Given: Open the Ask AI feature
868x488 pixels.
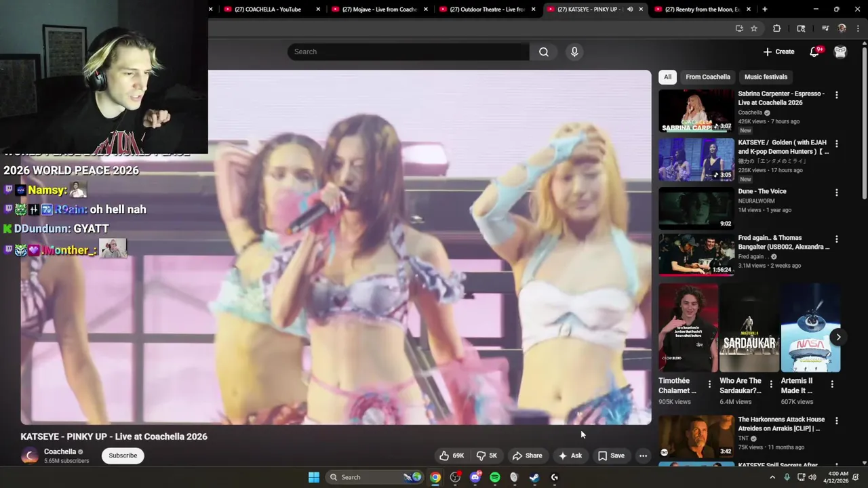Looking at the screenshot, I should [570, 455].
